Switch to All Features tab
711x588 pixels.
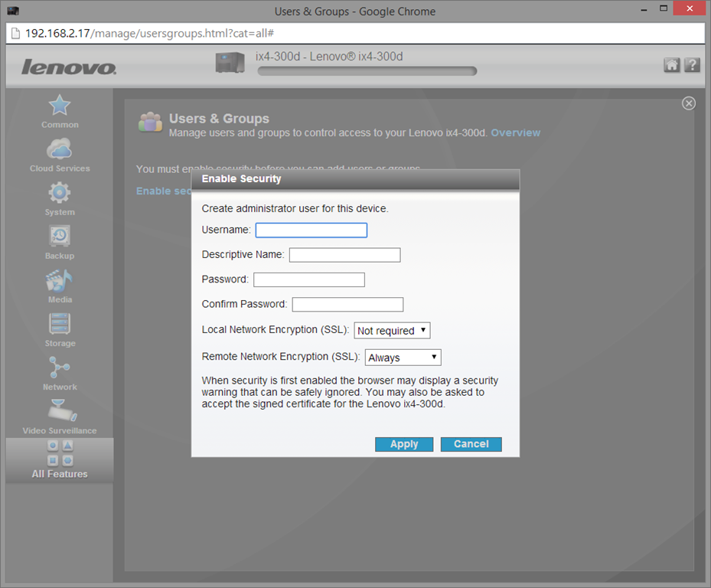click(60, 460)
